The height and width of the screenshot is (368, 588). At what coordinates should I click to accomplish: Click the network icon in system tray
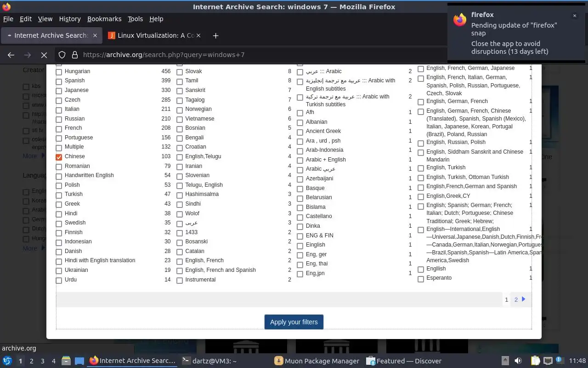pyautogui.click(x=548, y=361)
